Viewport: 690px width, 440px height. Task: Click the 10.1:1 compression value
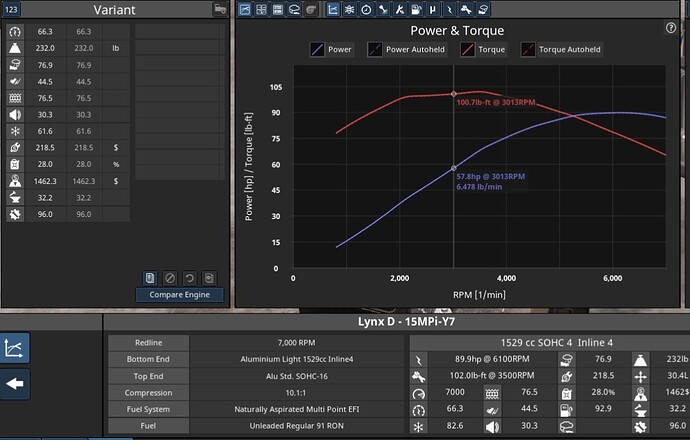pyautogui.click(x=297, y=392)
